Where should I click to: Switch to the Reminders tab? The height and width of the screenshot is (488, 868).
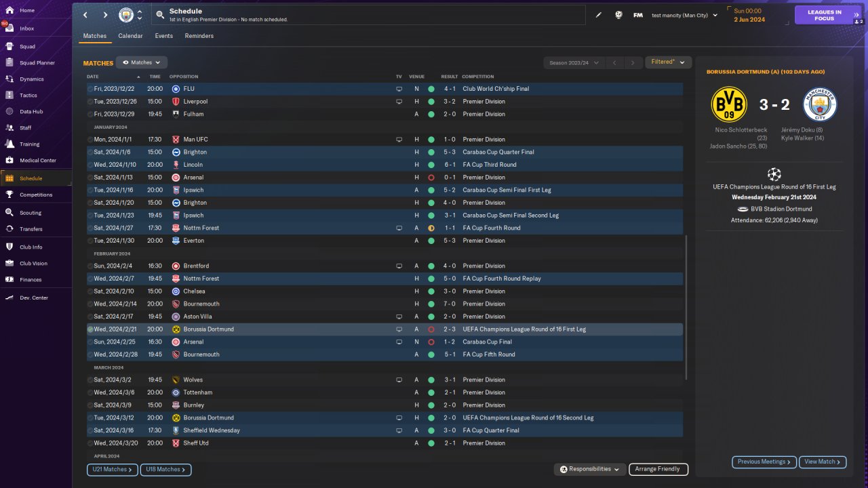click(199, 36)
